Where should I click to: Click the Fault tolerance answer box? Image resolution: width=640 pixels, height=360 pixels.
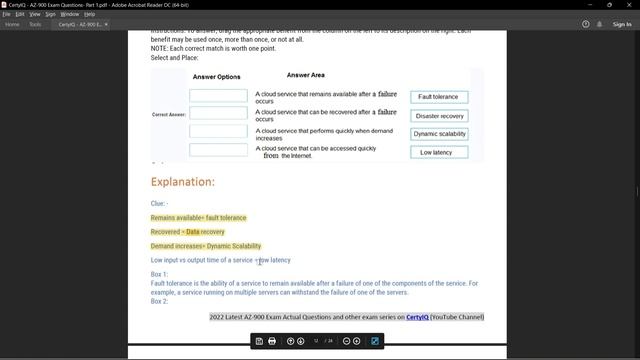pyautogui.click(x=439, y=97)
